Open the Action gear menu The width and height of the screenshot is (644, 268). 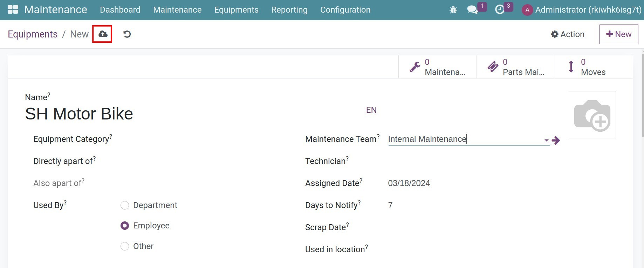(x=568, y=34)
